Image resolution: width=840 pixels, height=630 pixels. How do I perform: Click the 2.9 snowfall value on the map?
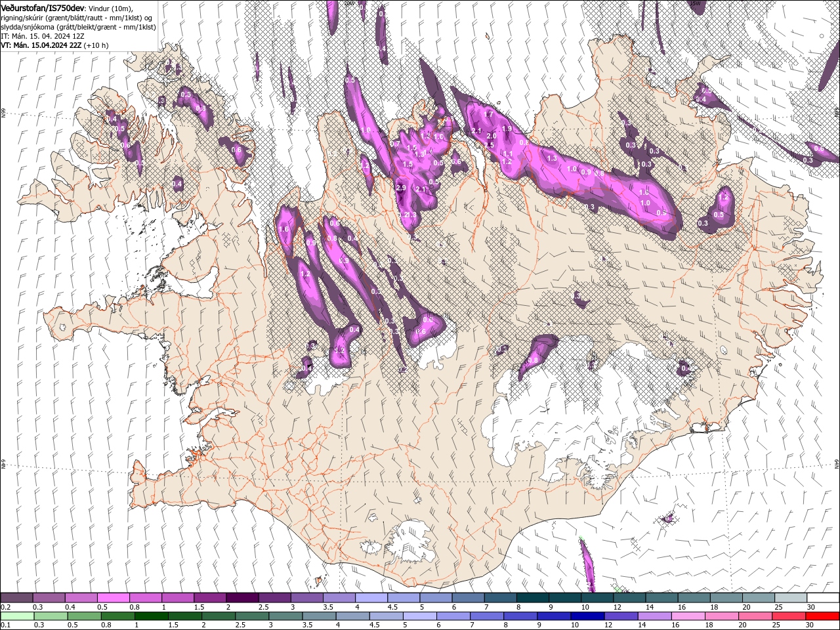(402, 188)
